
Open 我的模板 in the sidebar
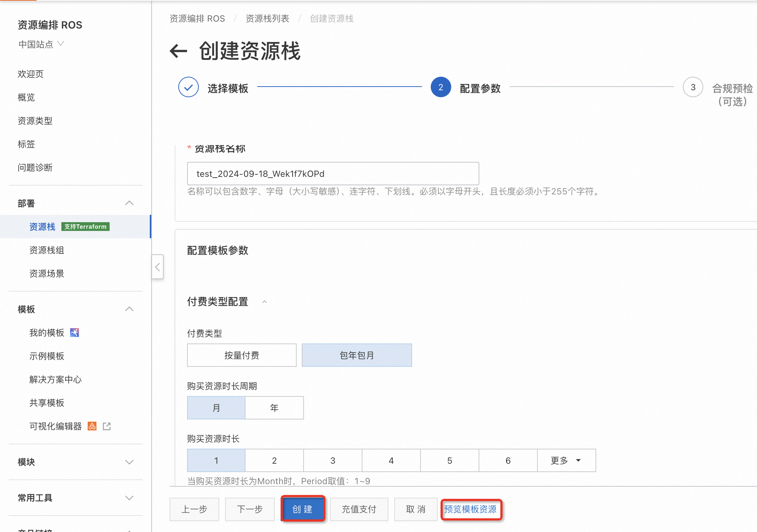47,332
